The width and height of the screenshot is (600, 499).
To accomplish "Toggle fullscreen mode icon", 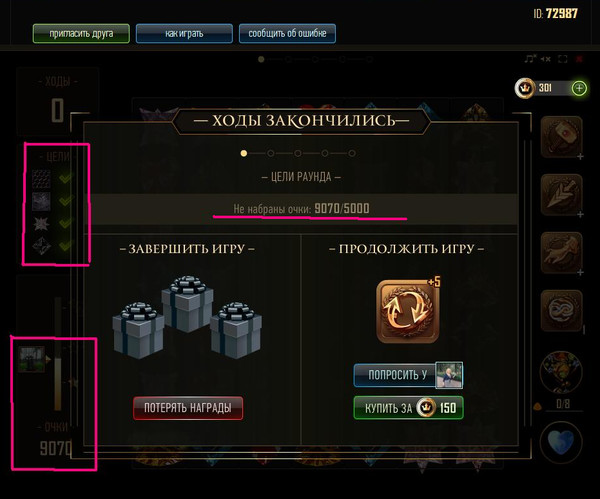I will (x=562, y=59).
